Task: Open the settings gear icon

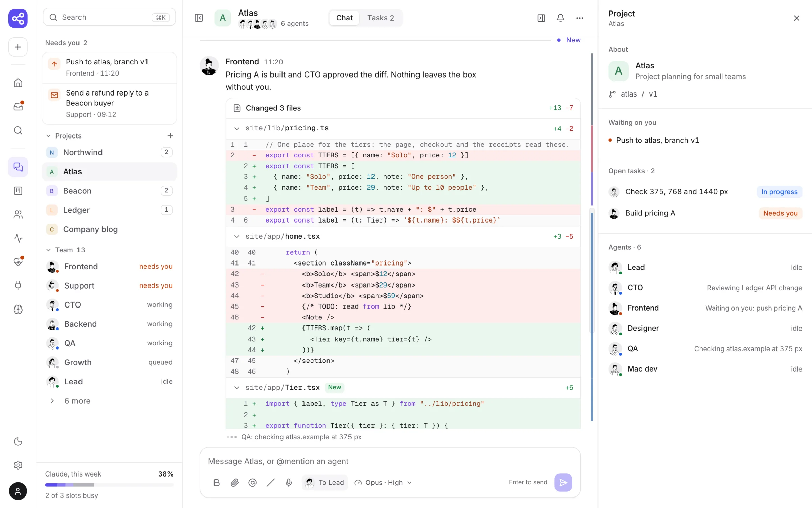Action: click(18, 465)
